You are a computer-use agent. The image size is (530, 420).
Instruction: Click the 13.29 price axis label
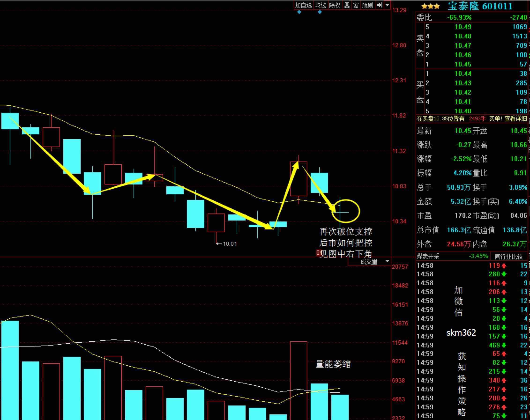(x=399, y=10)
